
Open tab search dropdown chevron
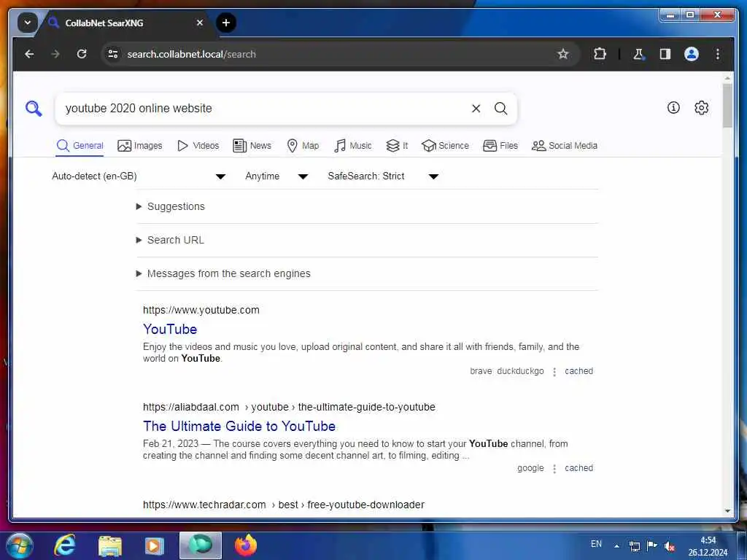click(x=28, y=23)
